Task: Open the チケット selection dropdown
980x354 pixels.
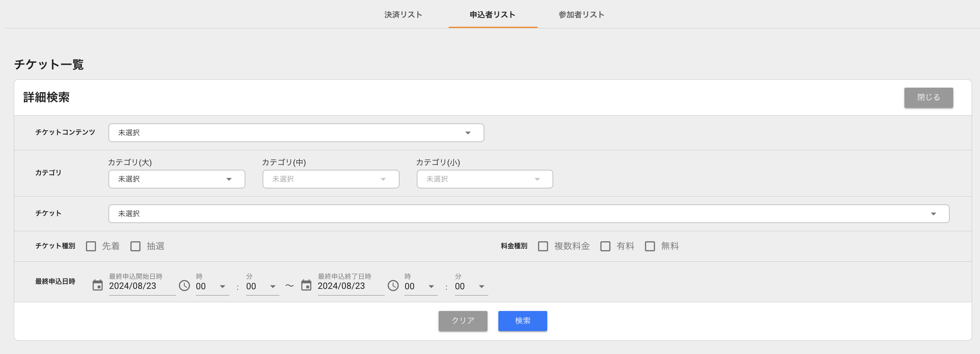Action: coord(529,214)
